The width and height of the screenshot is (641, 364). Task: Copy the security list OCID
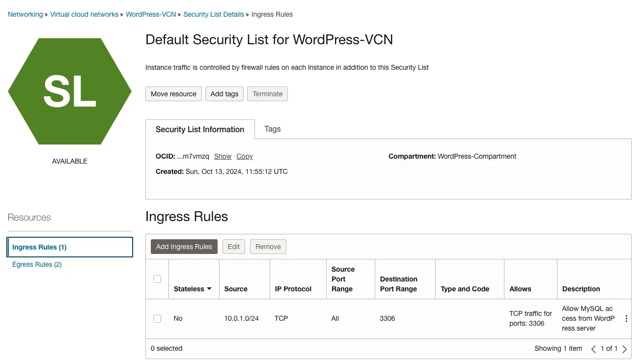click(x=245, y=156)
